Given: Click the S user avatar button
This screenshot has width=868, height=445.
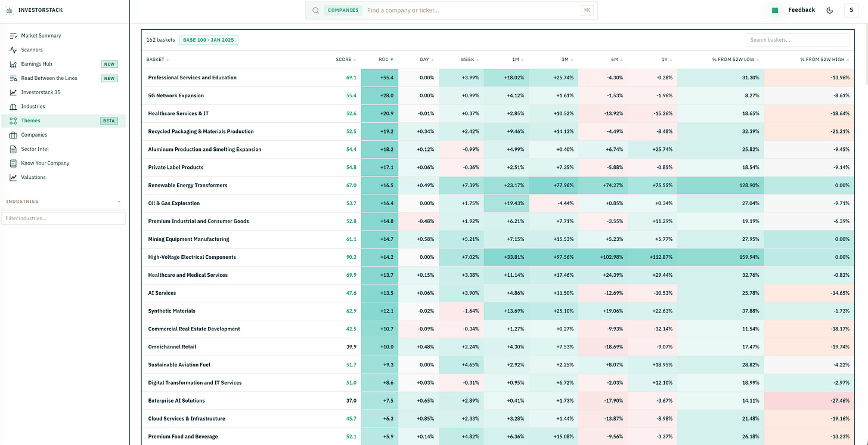Looking at the screenshot, I should 851,10.
